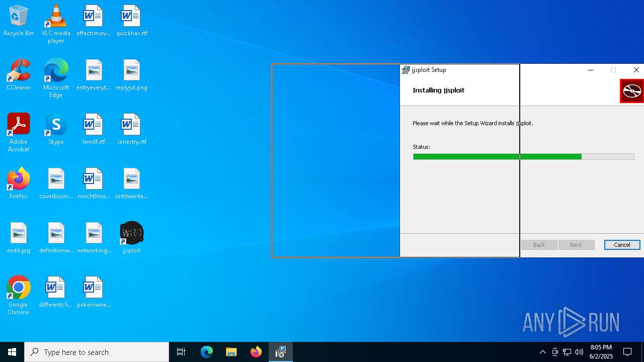This screenshot has height=362, width=644.
Task: Select the quickhas.rtf file icon
Action: coord(131,21)
